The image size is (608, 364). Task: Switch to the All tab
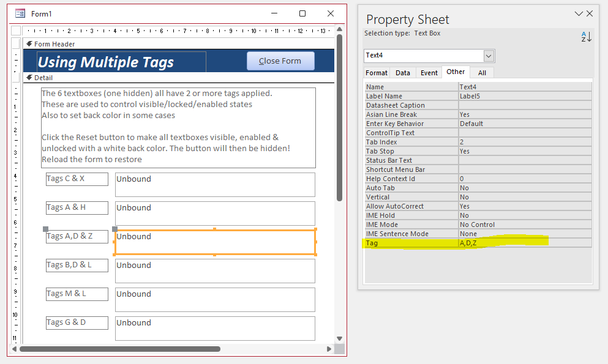482,73
